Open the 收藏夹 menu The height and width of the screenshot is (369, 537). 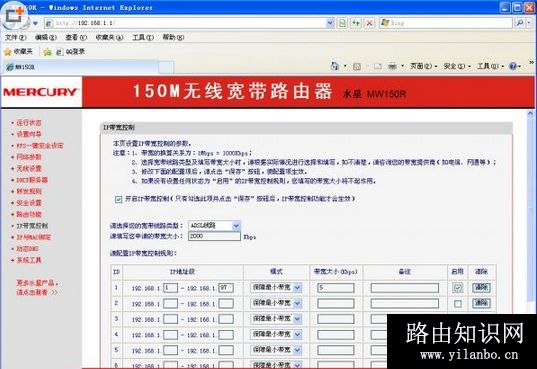[109, 37]
